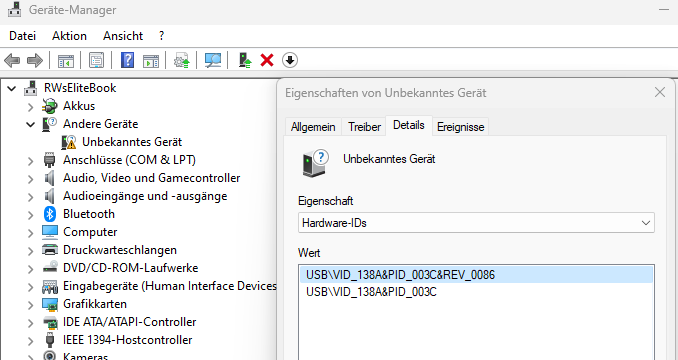Expand the Bluetooth category chevron
The width and height of the screenshot is (678, 360).
(30, 215)
